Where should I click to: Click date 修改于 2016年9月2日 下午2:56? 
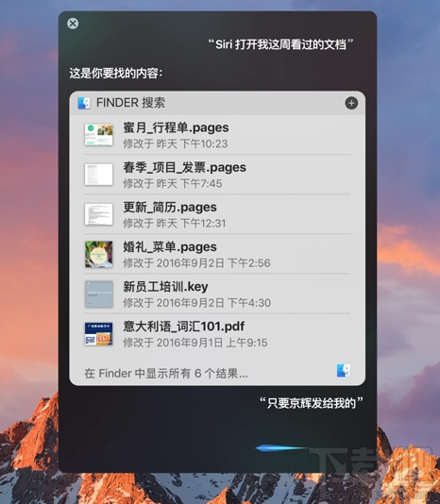click(196, 263)
